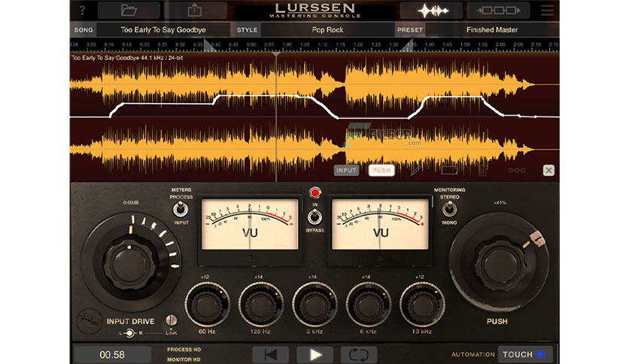Click the left VU meter
The width and height of the screenshot is (629, 364).
tap(250, 225)
